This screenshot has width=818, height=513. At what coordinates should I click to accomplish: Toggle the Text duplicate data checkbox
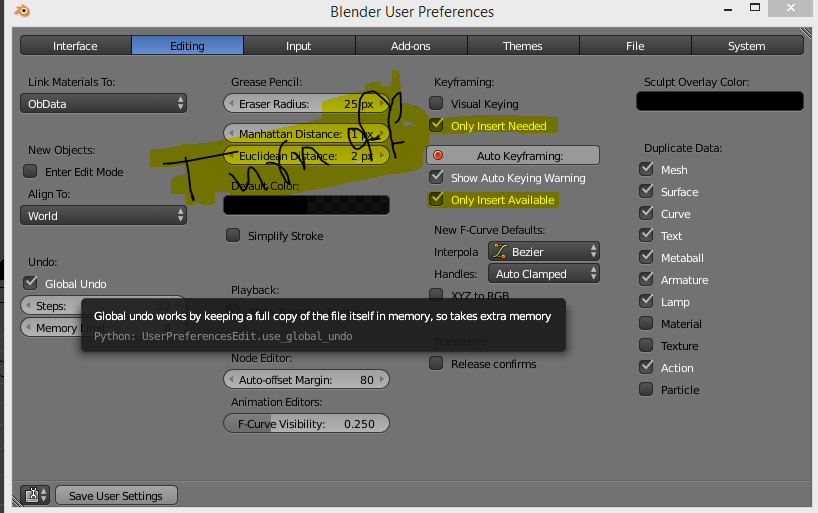646,235
